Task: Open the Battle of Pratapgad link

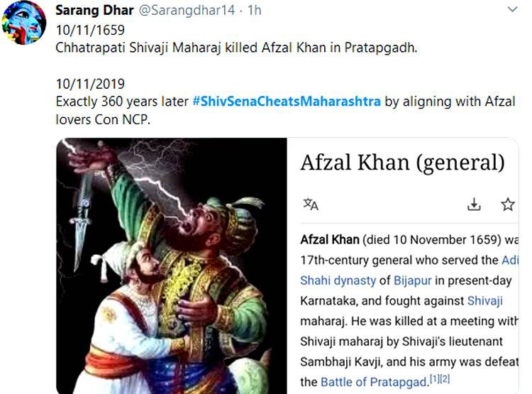Action: 375,382
